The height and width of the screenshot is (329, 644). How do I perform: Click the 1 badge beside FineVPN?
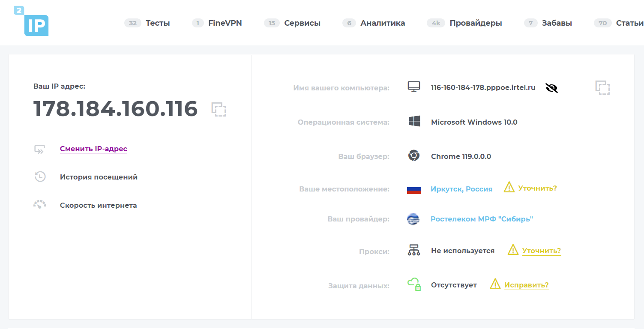pos(198,23)
